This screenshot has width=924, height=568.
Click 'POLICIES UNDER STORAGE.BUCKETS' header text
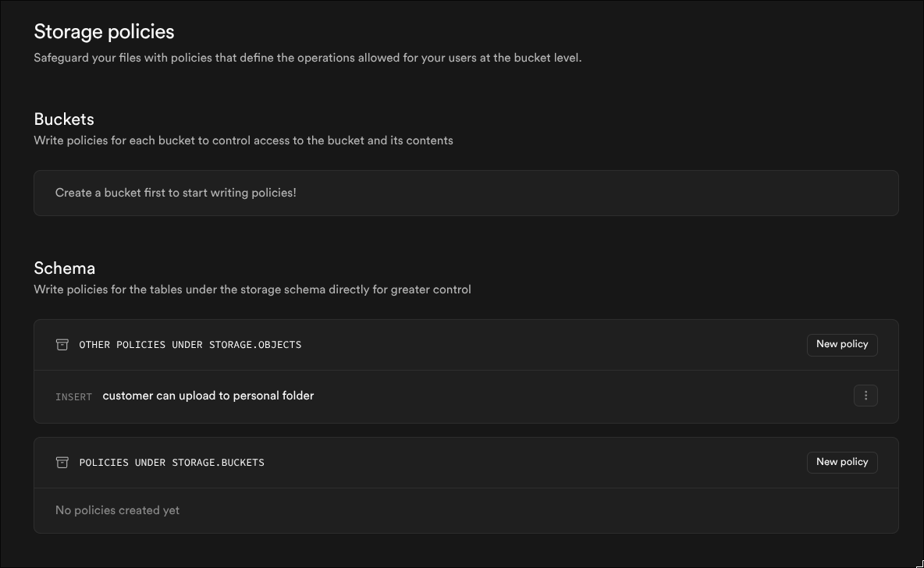[x=172, y=463]
